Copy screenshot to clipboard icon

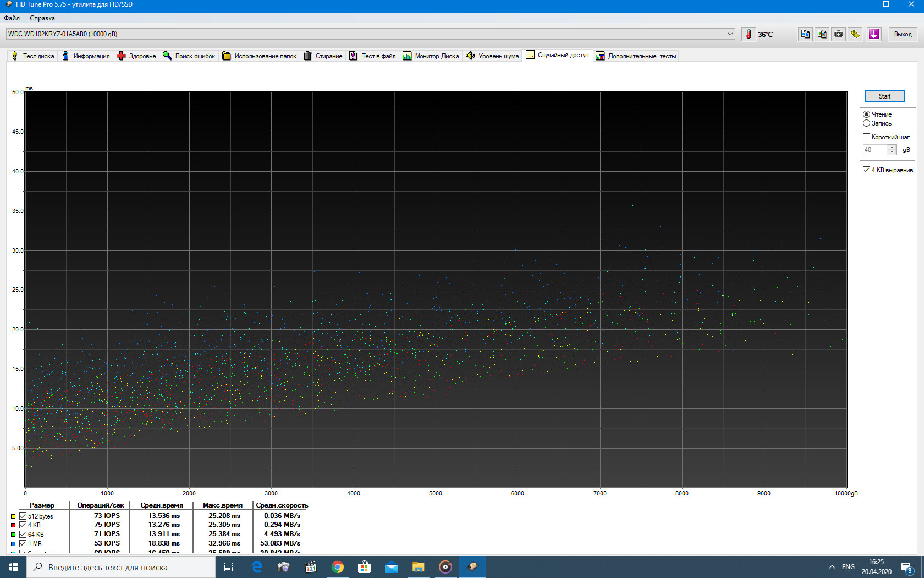click(x=822, y=34)
